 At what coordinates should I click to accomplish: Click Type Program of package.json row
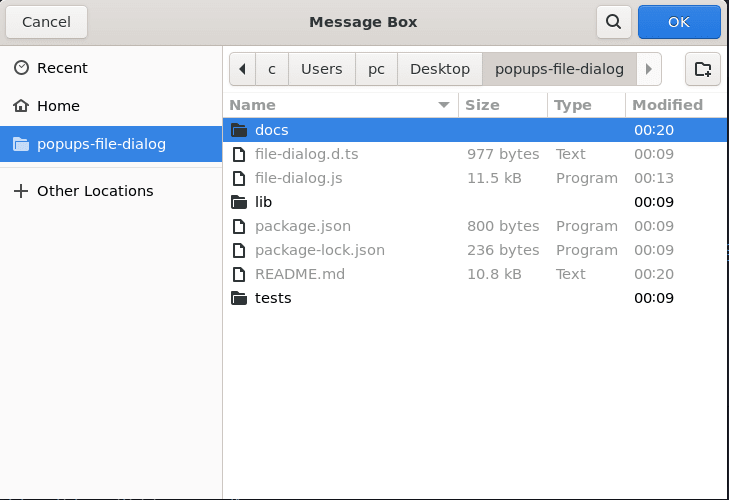tap(587, 226)
